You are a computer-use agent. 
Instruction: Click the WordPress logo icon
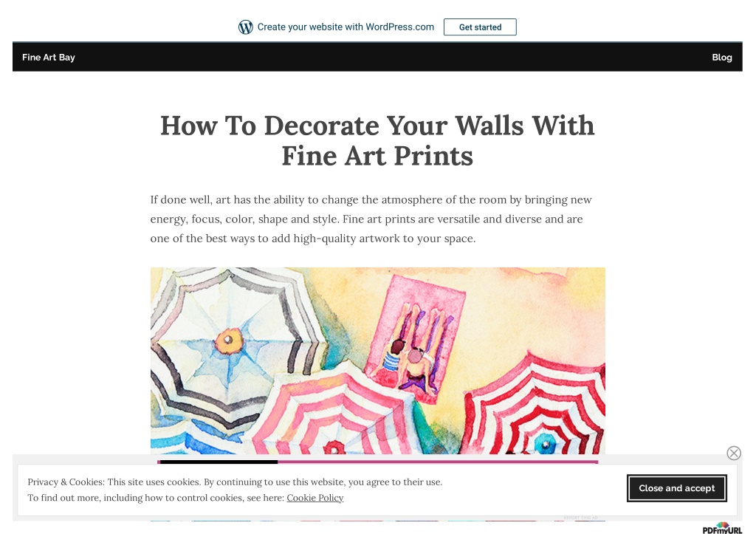pyautogui.click(x=245, y=27)
